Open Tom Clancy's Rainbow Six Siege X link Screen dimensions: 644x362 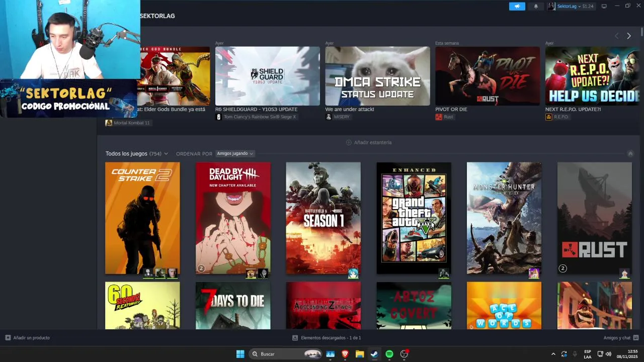point(260,117)
